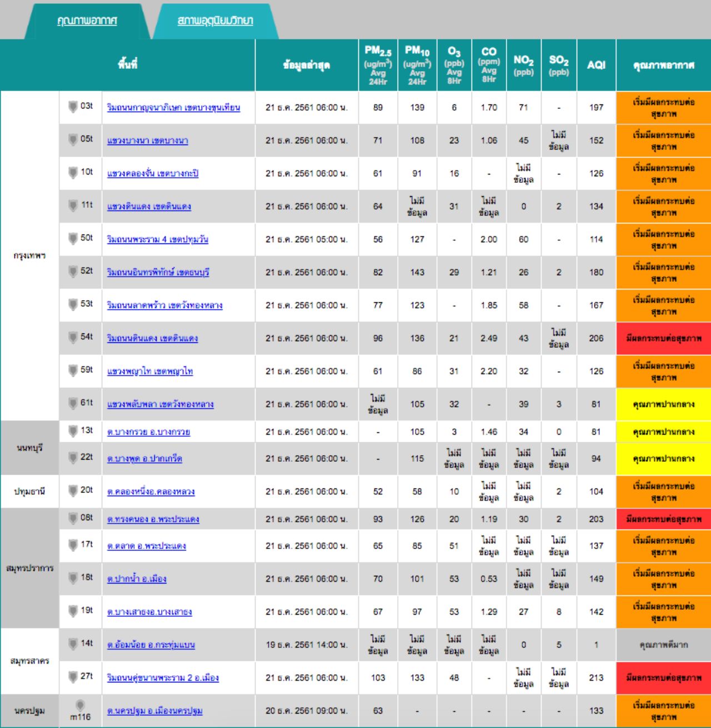
Task: Click the CO column header
Action: click(x=489, y=65)
